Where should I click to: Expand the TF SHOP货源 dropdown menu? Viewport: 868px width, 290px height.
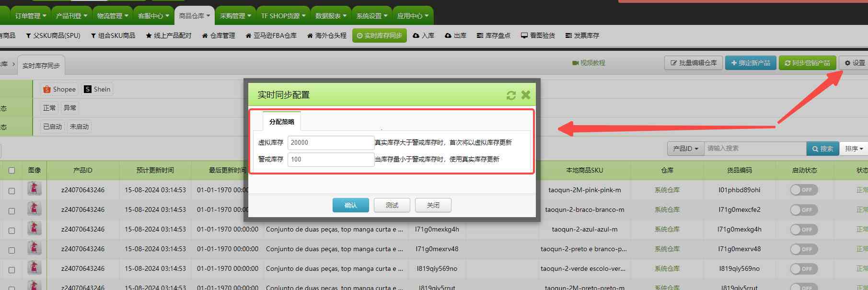pyautogui.click(x=283, y=16)
